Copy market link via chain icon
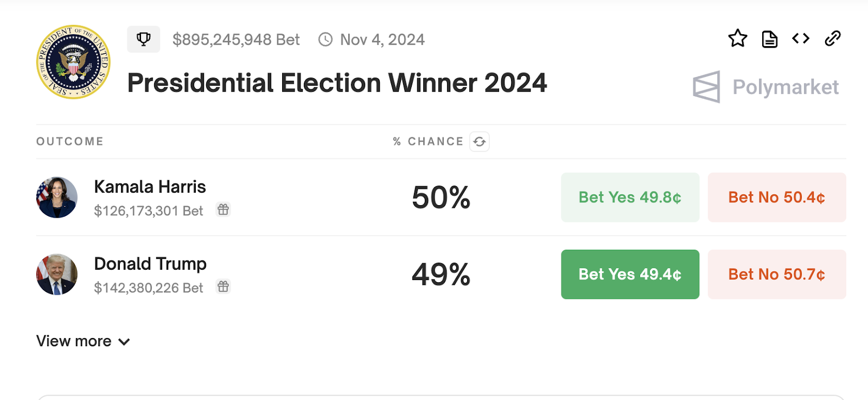The height and width of the screenshot is (400, 868). [833, 39]
